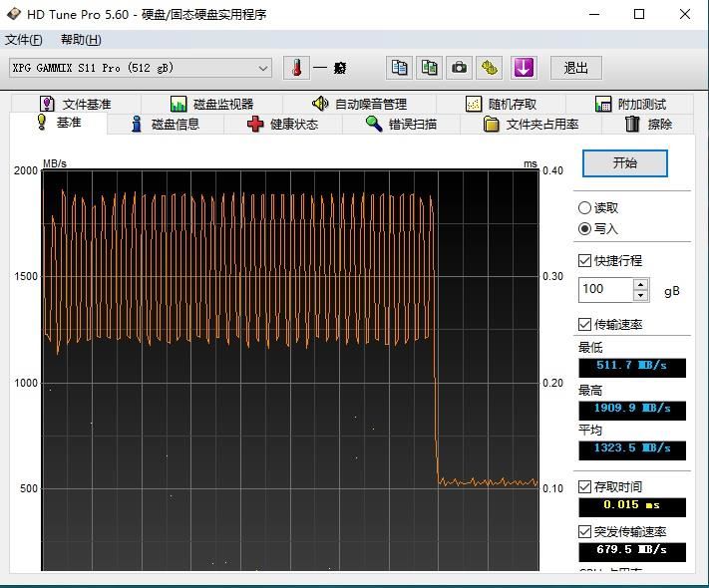Image resolution: width=709 pixels, height=588 pixels.
Task: Click the thermometer temperature icon
Action: [296, 68]
